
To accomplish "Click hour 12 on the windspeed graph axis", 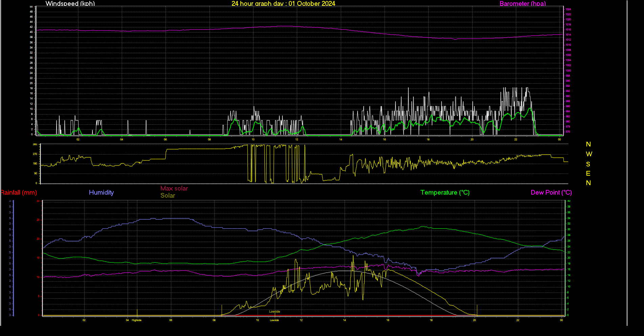I will click(297, 139).
